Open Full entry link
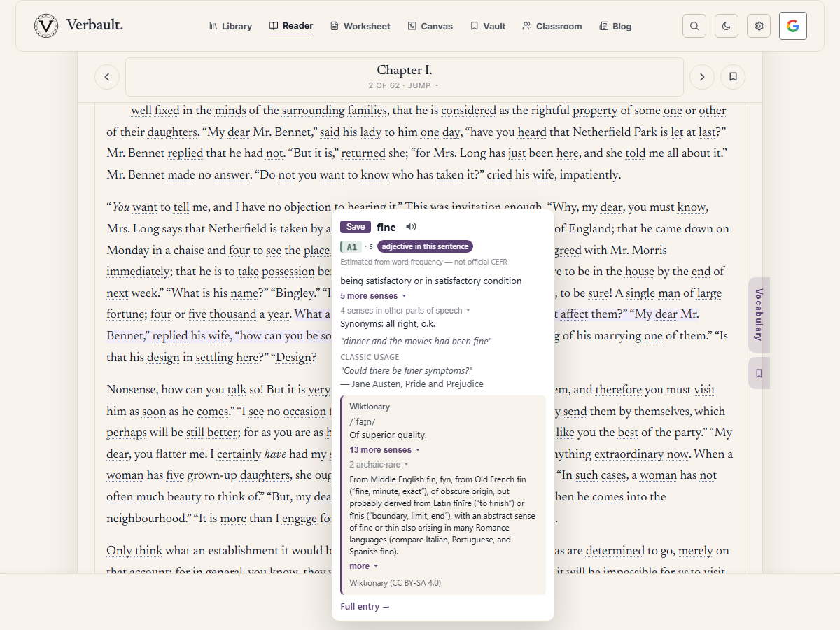This screenshot has height=630, width=840. click(365, 607)
